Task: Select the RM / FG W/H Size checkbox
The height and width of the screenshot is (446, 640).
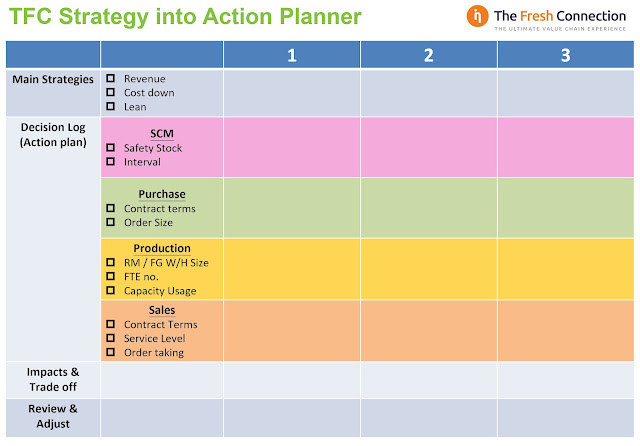Action: [x=110, y=262]
